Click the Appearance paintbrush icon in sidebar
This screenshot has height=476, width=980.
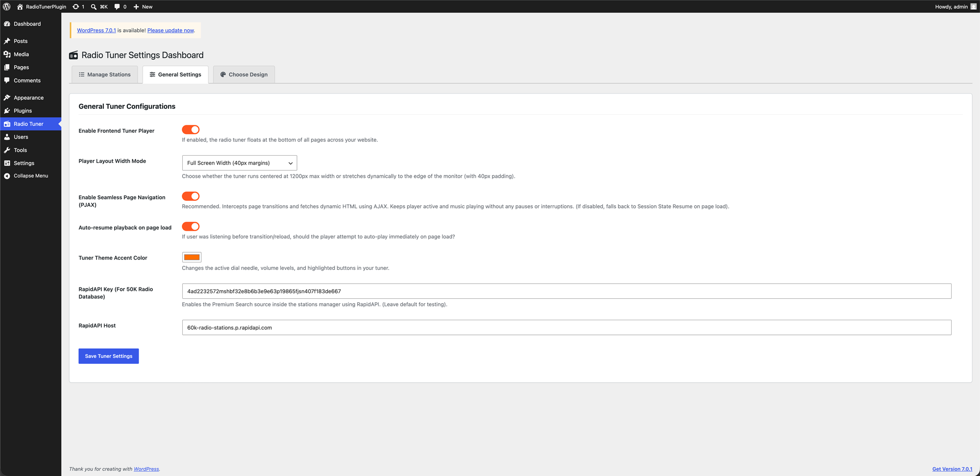7,98
